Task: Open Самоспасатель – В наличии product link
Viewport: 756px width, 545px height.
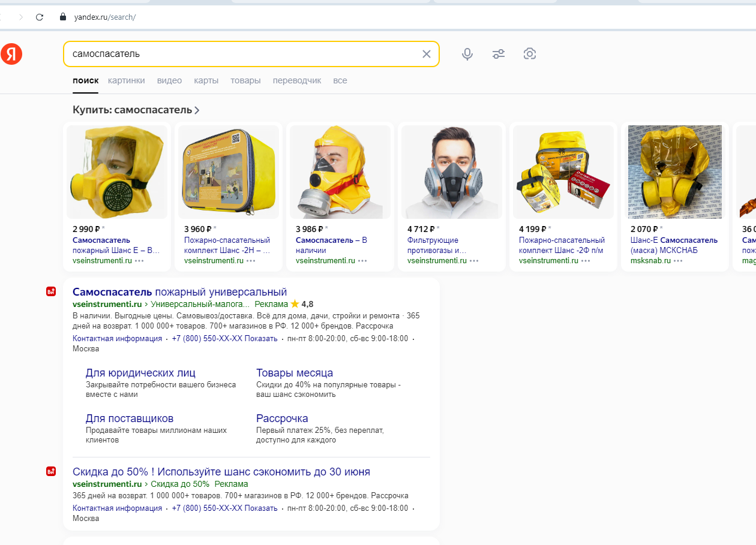Action: (331, 245)
